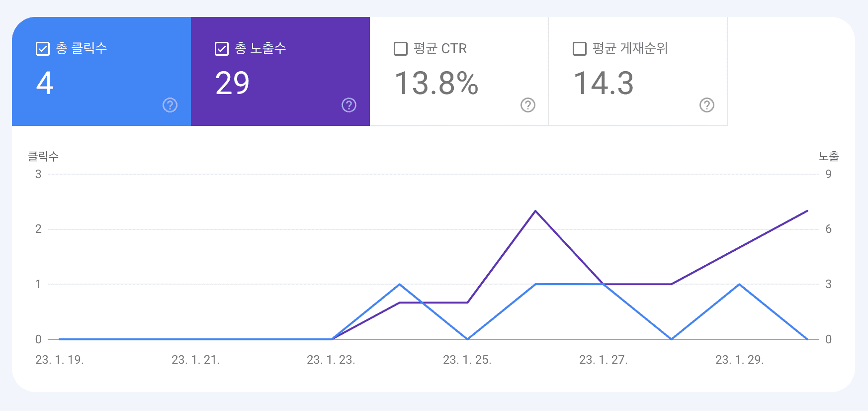This screenshot has height=411, width=868.
Task: Uncheck the 총 클릭수 checkbox
Action: coord(43,49)
